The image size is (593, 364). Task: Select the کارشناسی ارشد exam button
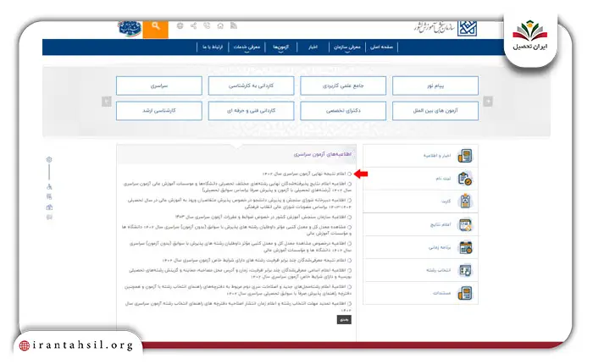pyautogui.click(x=159, y=111)
